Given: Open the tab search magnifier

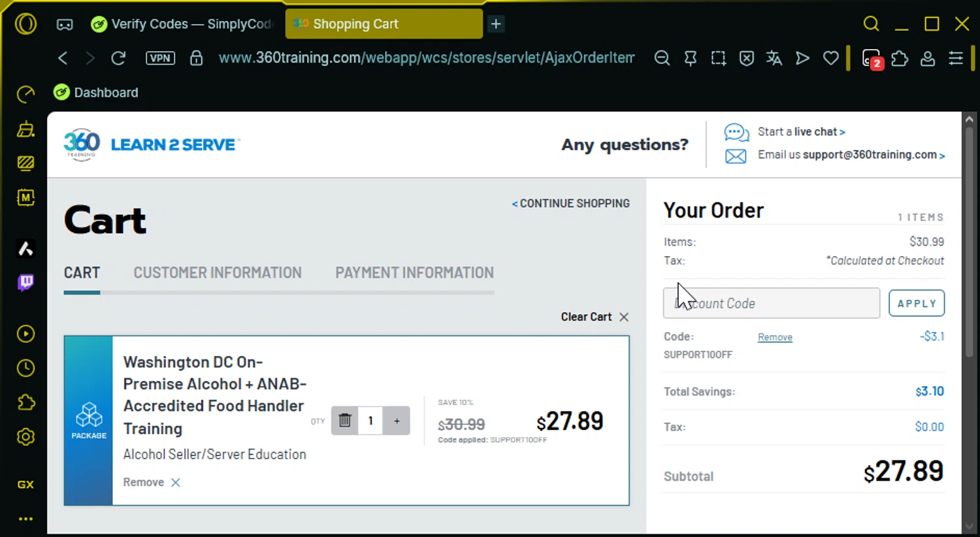Looking at the screenshot, I should [x=871, y=24].
